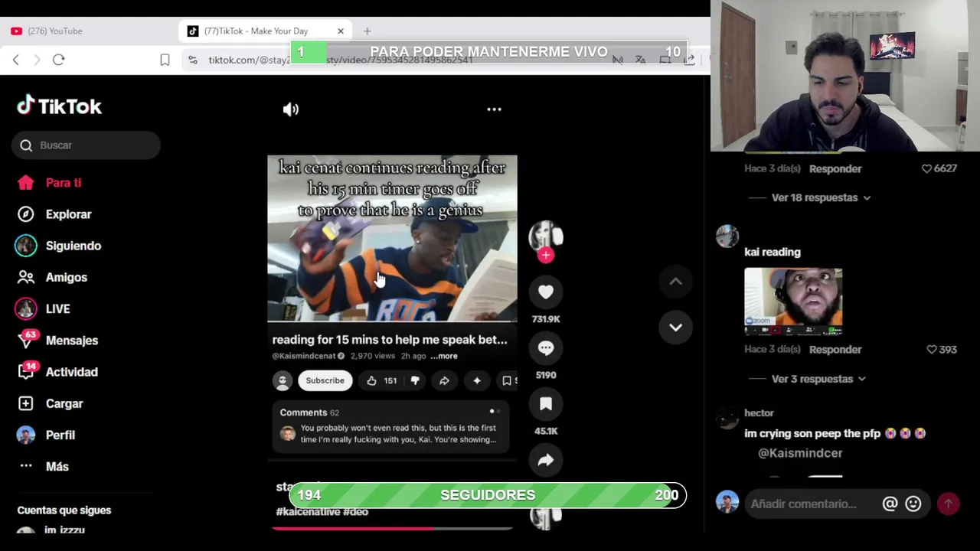980x551 pixels.
Task: Click the thumbs-up icon showing 151
Action: coord(371,380)
